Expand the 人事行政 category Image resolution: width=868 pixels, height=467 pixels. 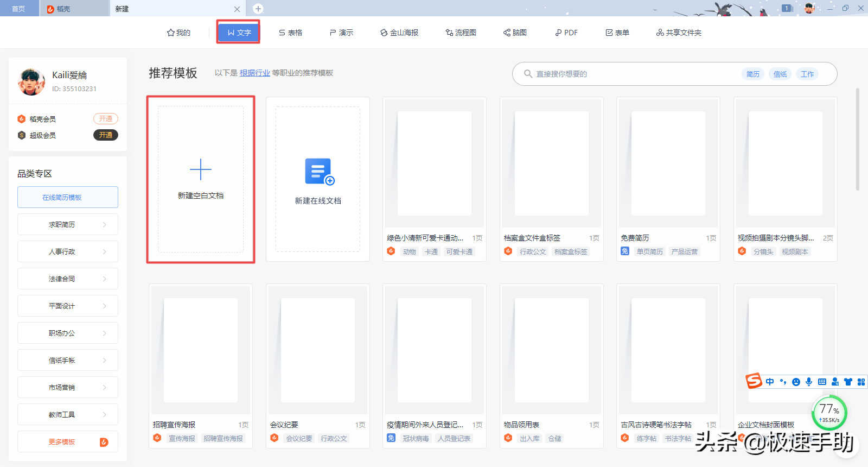68,251
